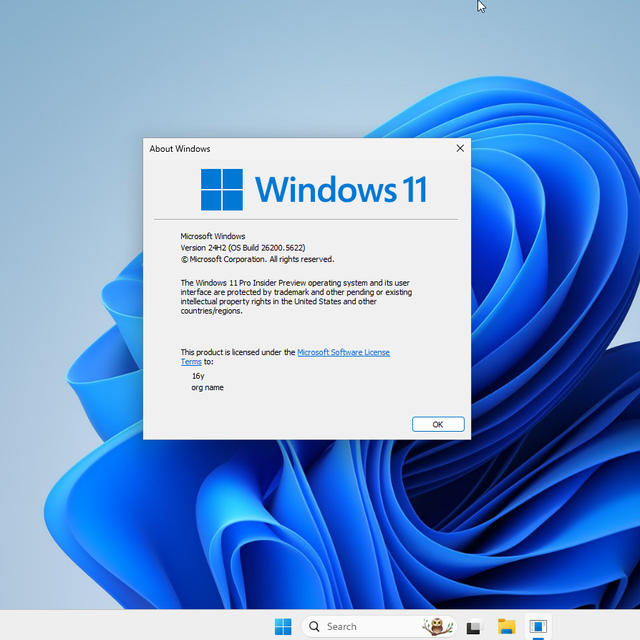
Task: Click the org name text
Action: pos(207,387)
